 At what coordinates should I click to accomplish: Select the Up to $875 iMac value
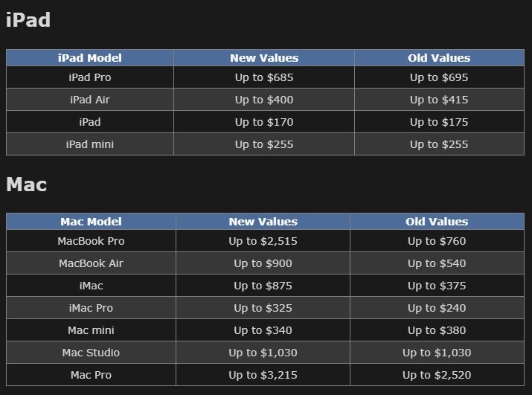(263, 286)
